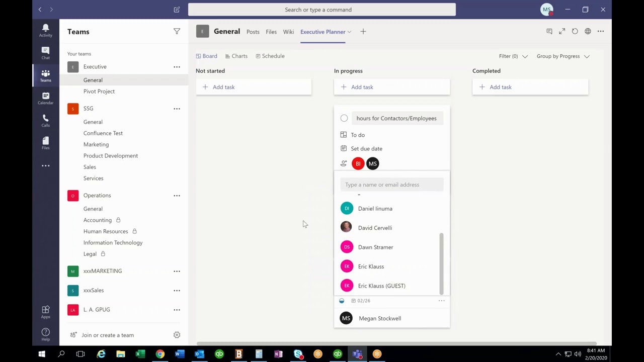644x362 pixels.
Task: Open task card more options ellipsis
Action: click(441, 301)
